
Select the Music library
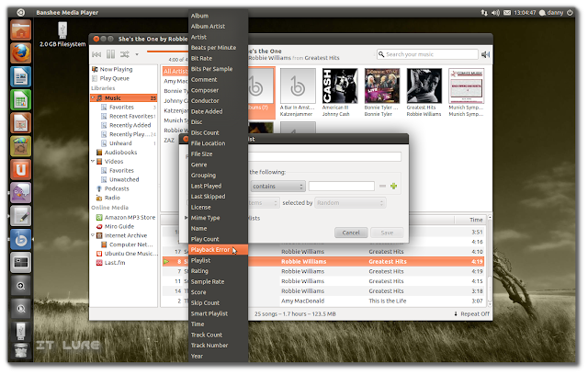tap(124, 97)
